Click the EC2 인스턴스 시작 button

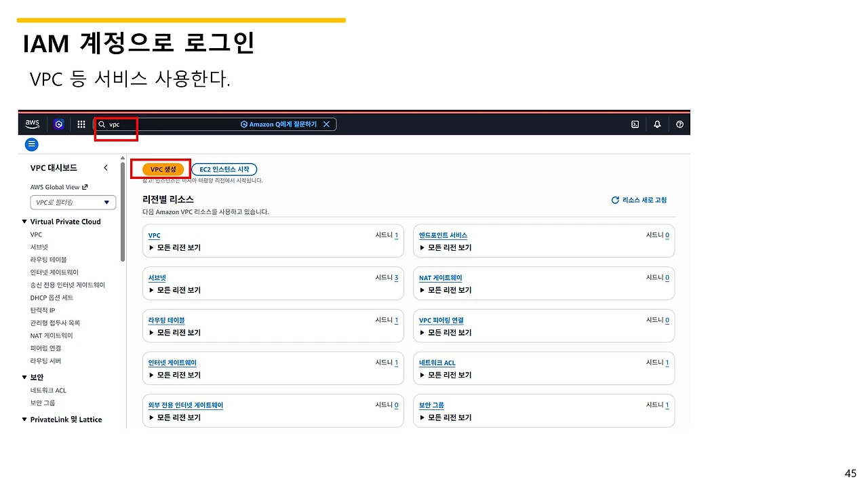(224, 169)
